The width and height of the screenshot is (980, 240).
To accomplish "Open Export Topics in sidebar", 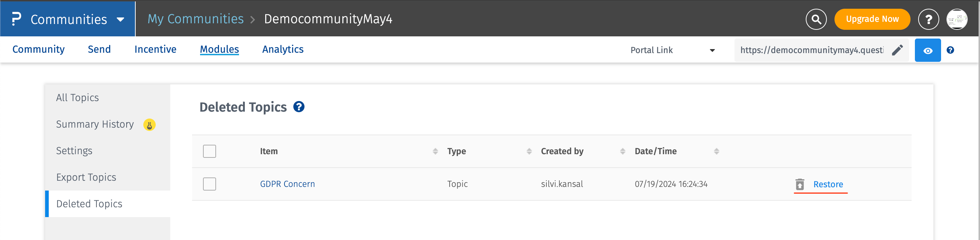I will [x=86, y=177].
